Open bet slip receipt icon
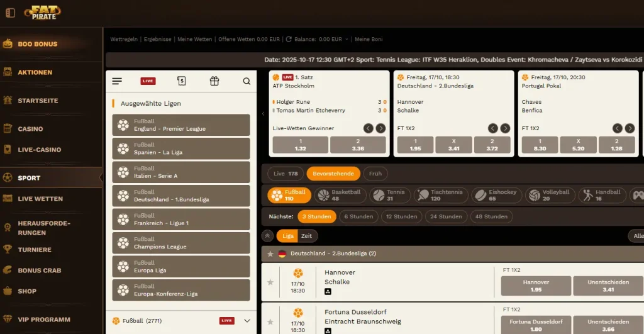Screen dimensions: 644x334 (x=182, y=81)
